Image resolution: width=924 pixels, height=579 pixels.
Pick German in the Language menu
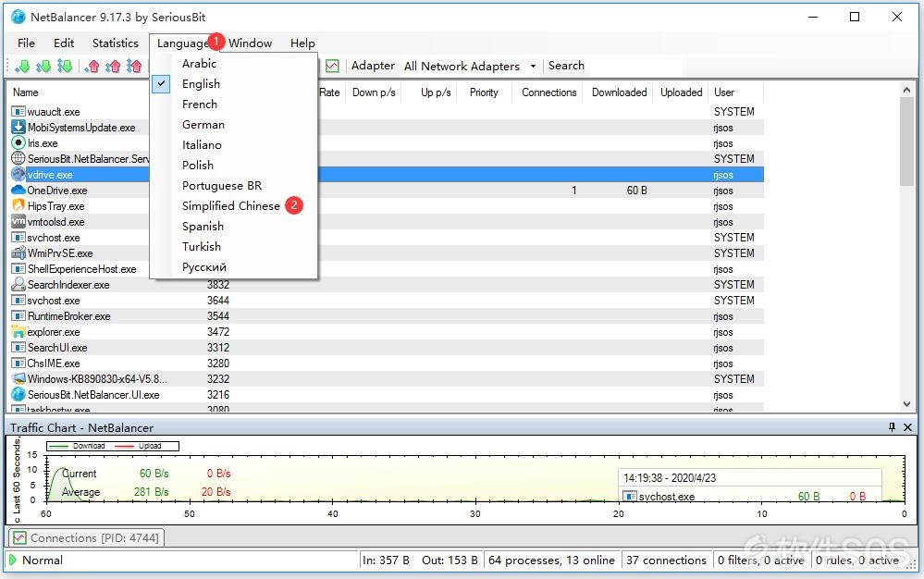[203, 124]
